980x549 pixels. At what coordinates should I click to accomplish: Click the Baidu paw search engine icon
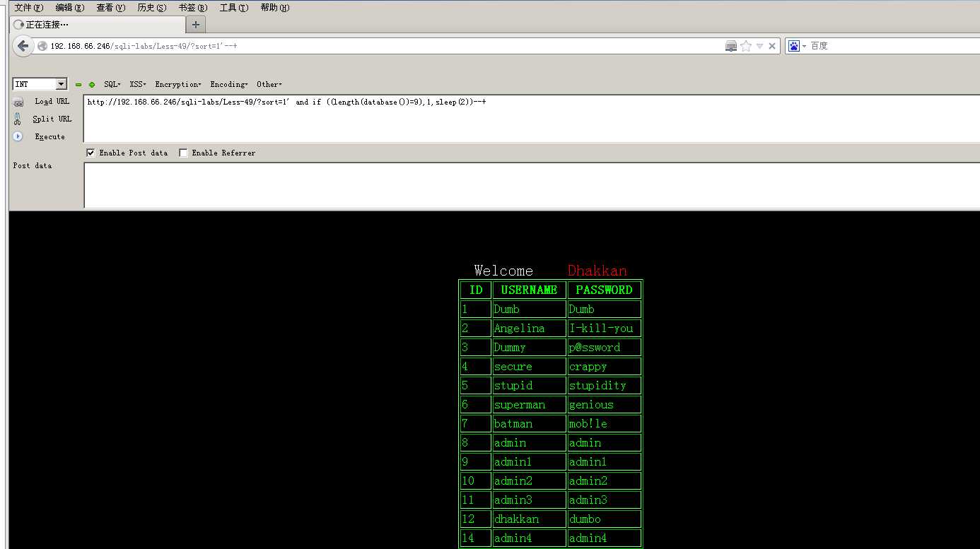pos(794,46)
